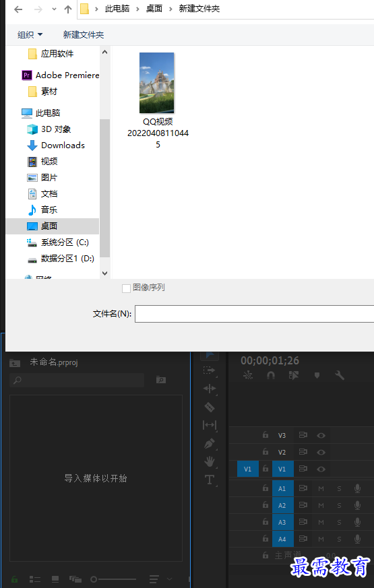The image size is (374, 588).
Task: Open 组织 dropdown menu
Action: pyautogui.click(x=30, y=35)
